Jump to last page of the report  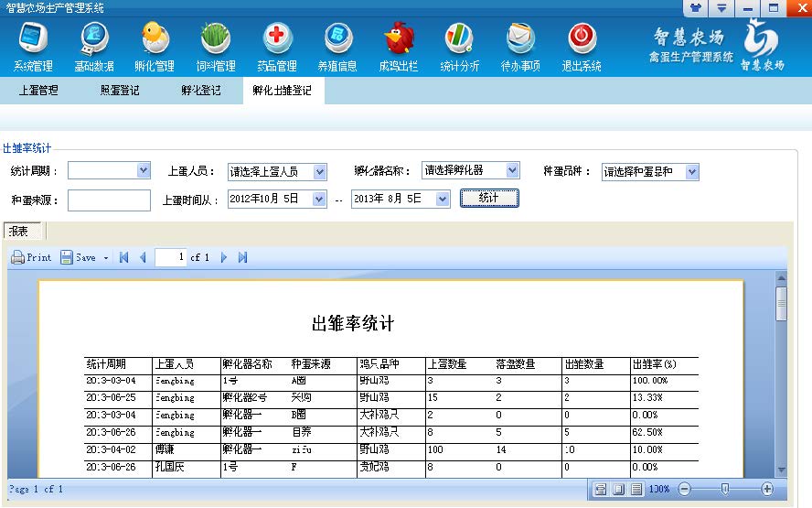243,258
